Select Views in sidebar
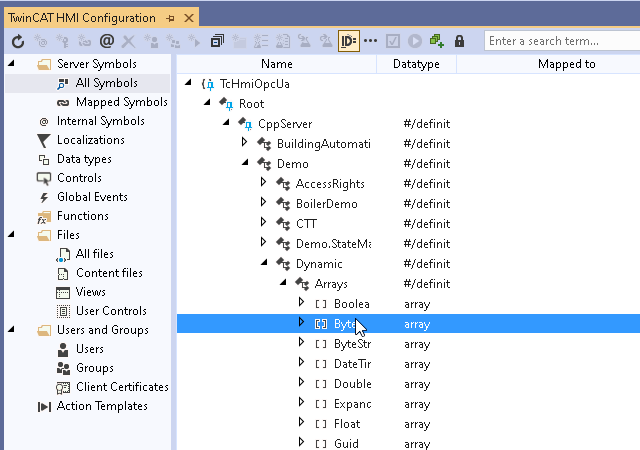 click(x=91, y=292)
